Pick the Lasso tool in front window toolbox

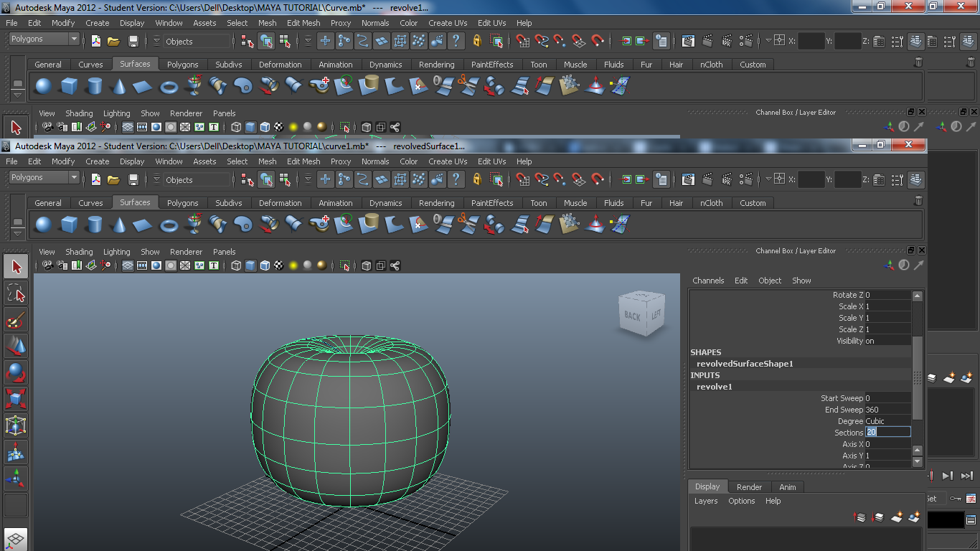(16, 293)
